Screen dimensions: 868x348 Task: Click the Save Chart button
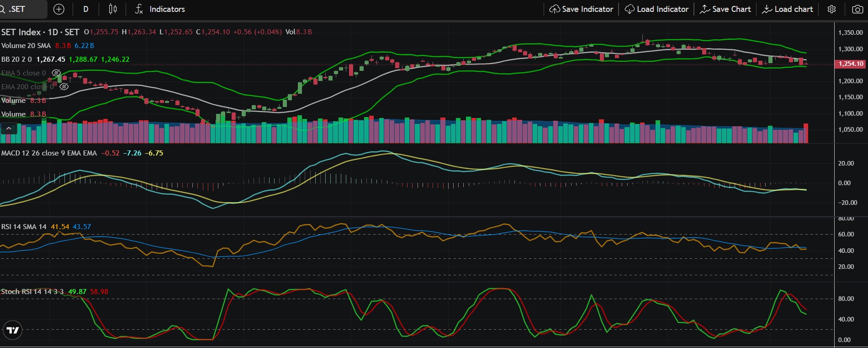tap(725, 9)
